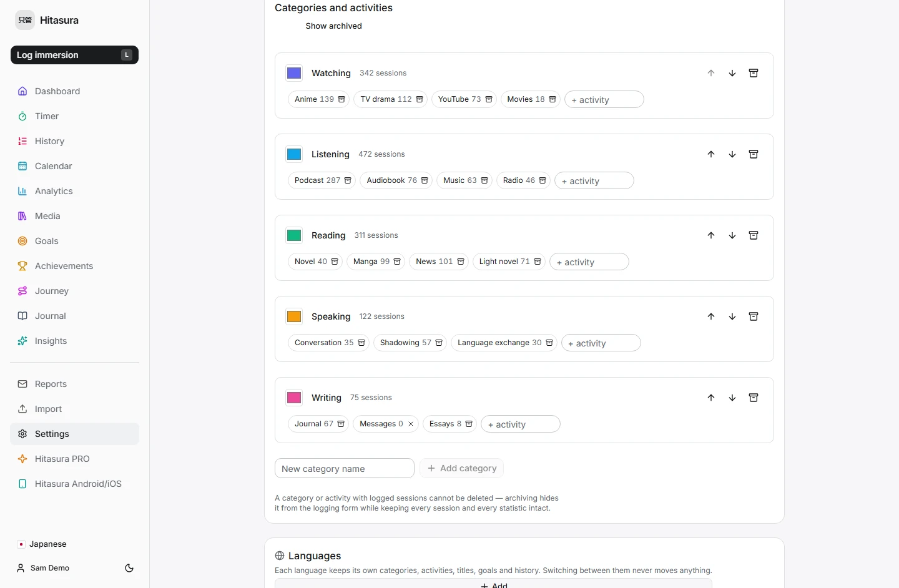899x588 pixels.
Task: Focus the add activity field under Listening
Action: click(594, 180)
